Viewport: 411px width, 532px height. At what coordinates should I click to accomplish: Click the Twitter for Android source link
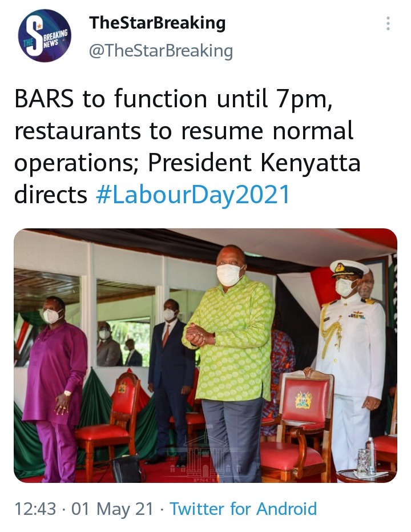(x=243, y=509)
